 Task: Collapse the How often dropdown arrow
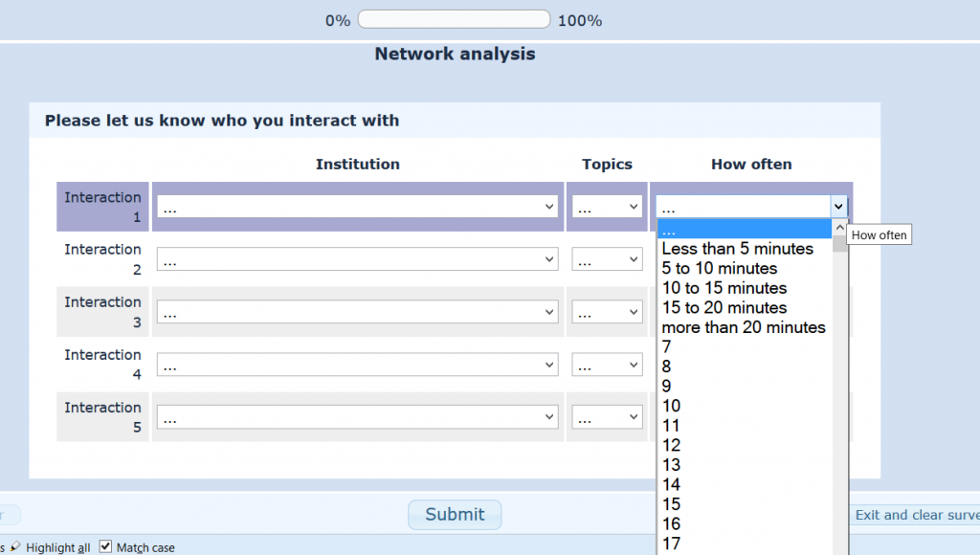(838, 207)
